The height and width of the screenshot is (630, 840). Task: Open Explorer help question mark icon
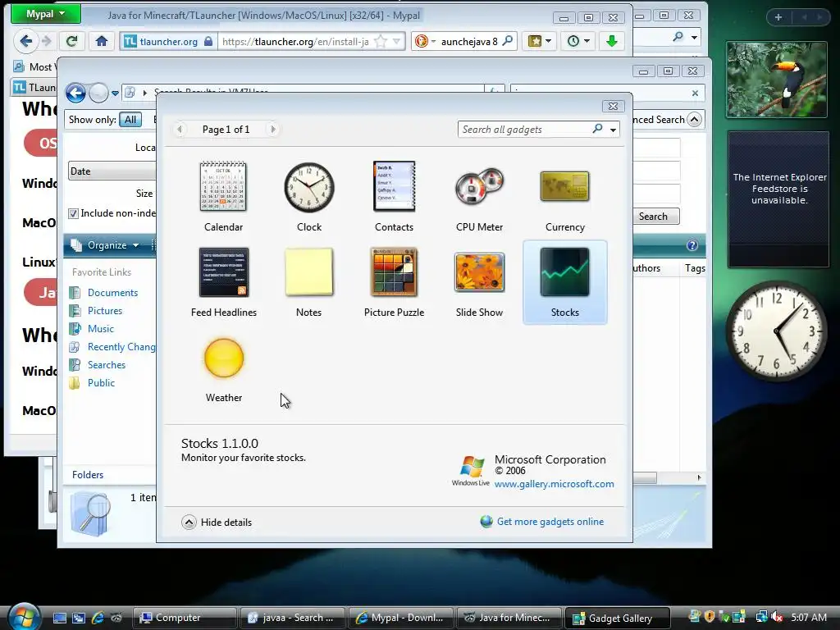(x=692, y=245)
